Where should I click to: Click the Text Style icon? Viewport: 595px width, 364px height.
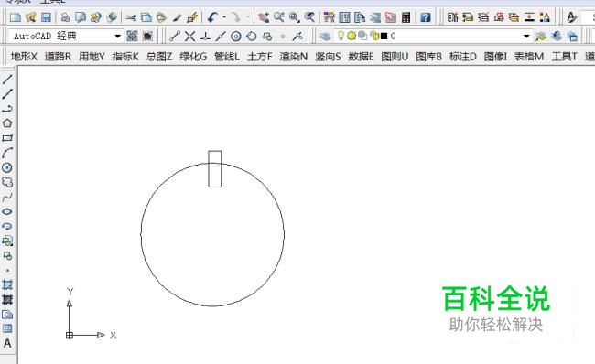571,17
